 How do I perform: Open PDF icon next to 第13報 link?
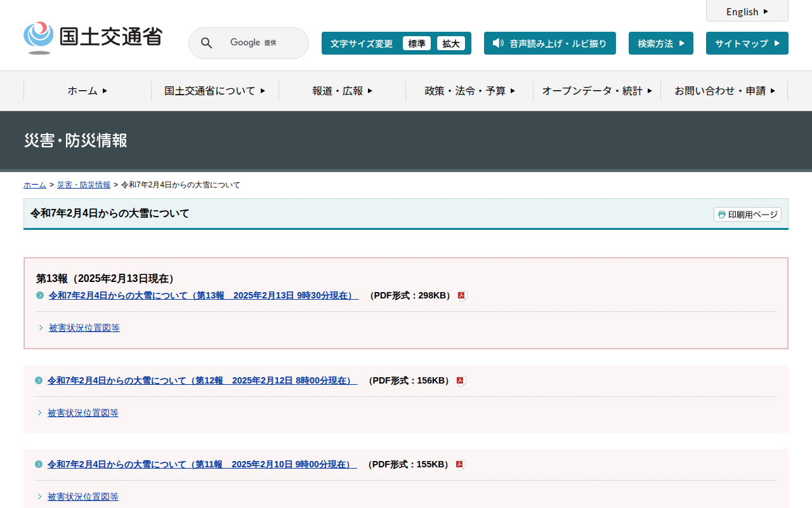462,296
